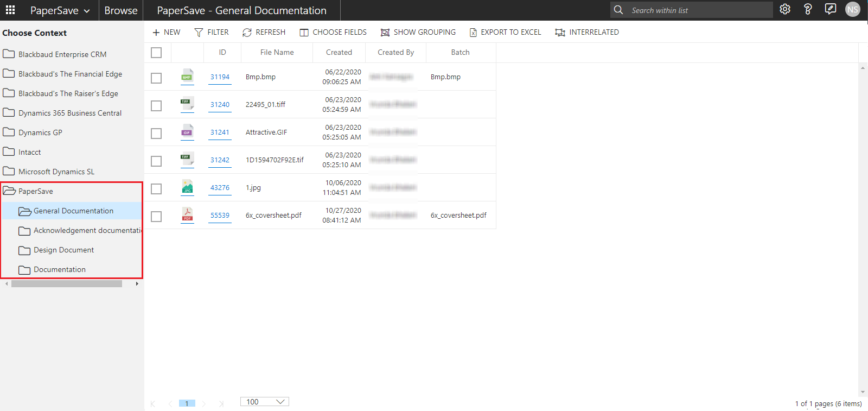Viewport: 868px width, 411px height.
Task: Click the PaperSave - General Documentation tab
Action: pos(242,10)
